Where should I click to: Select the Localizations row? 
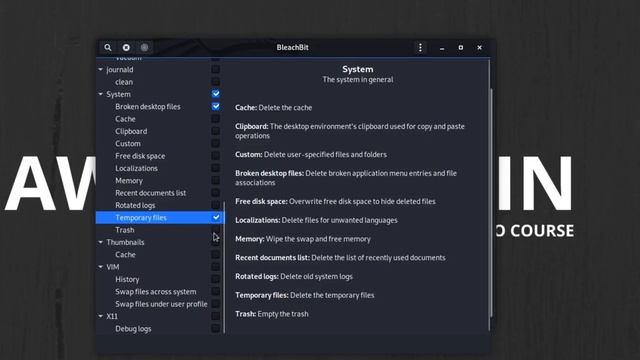click(160, 168)
